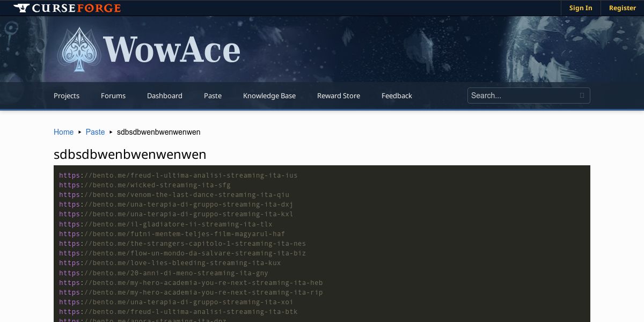
Task: Click the-strangers-capitolo-1-streaming-ita-nes line
Action: [182, 244]
